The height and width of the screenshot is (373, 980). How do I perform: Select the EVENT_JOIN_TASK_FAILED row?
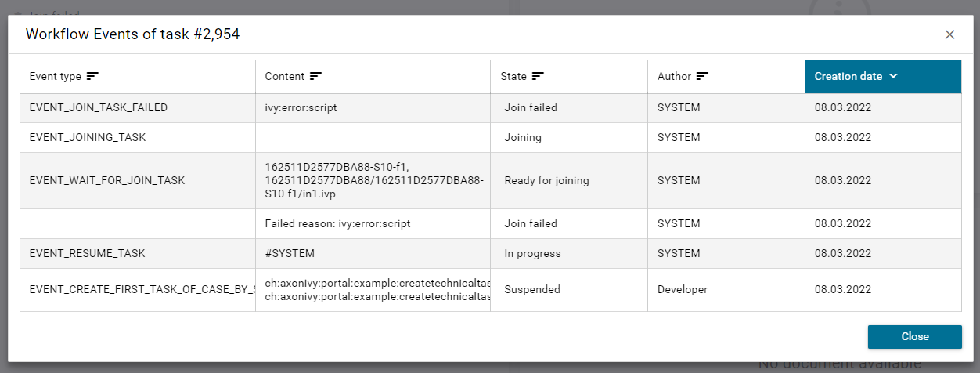99,107
